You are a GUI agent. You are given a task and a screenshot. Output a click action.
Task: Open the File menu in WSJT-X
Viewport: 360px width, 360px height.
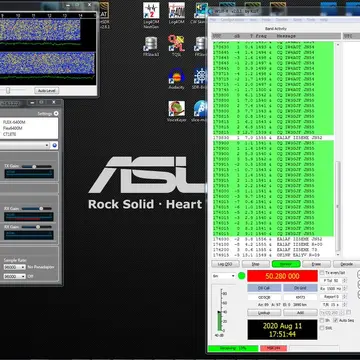pos(213,20)
